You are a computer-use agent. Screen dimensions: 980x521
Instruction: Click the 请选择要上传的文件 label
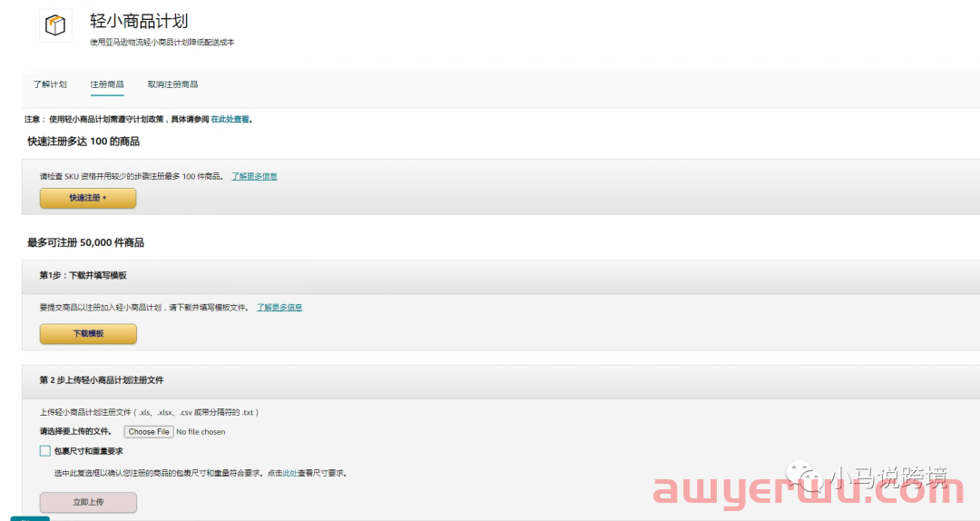75,431
